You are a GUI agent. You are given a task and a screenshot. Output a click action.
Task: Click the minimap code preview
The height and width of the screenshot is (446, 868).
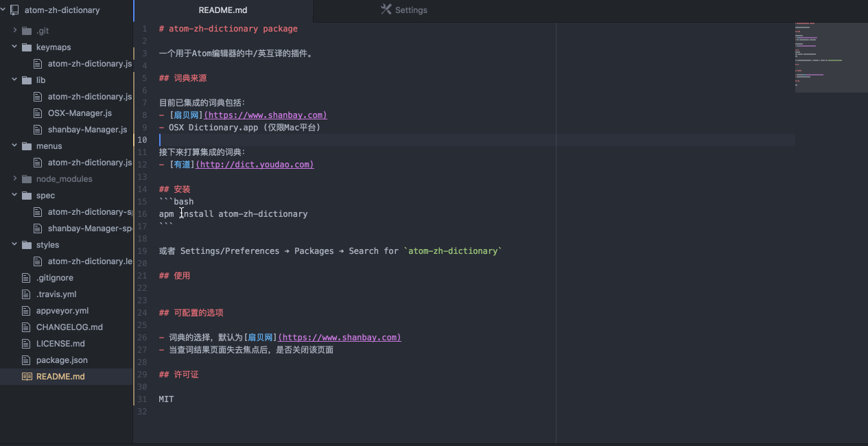[831, 57]
